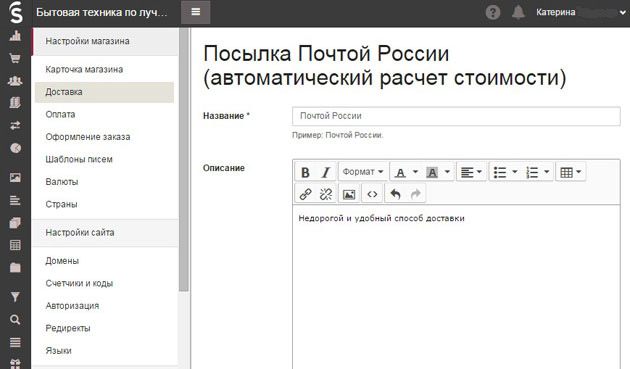Toggle bold formatting in editor
This screenshot has height=369, width=630.
coord(305,172)
